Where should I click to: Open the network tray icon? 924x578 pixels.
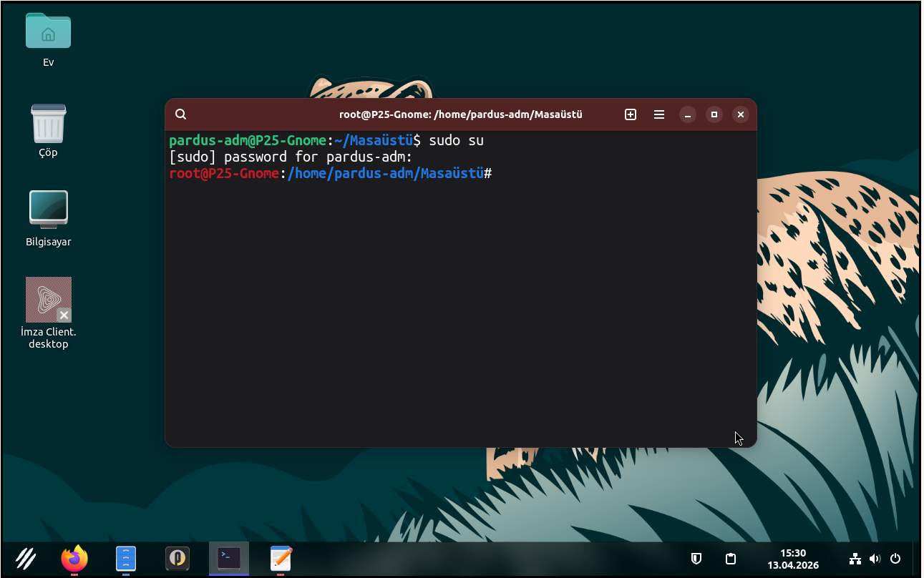coord(855,559)
